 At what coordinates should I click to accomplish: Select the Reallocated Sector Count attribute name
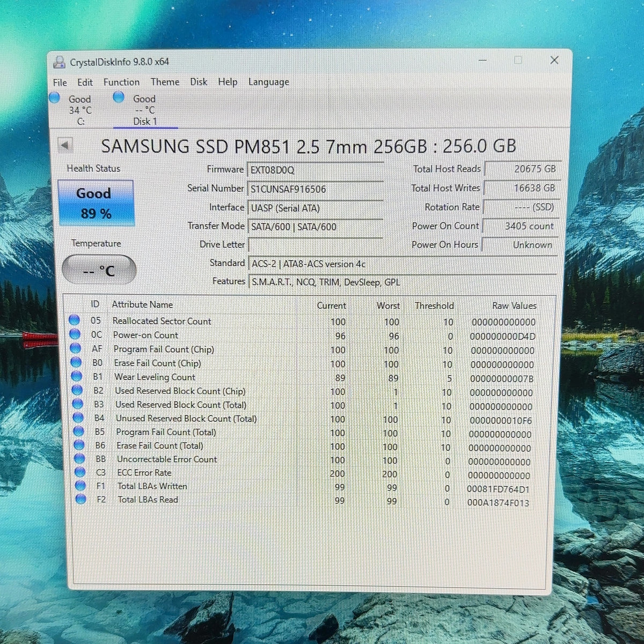click(x=162, y=321)
